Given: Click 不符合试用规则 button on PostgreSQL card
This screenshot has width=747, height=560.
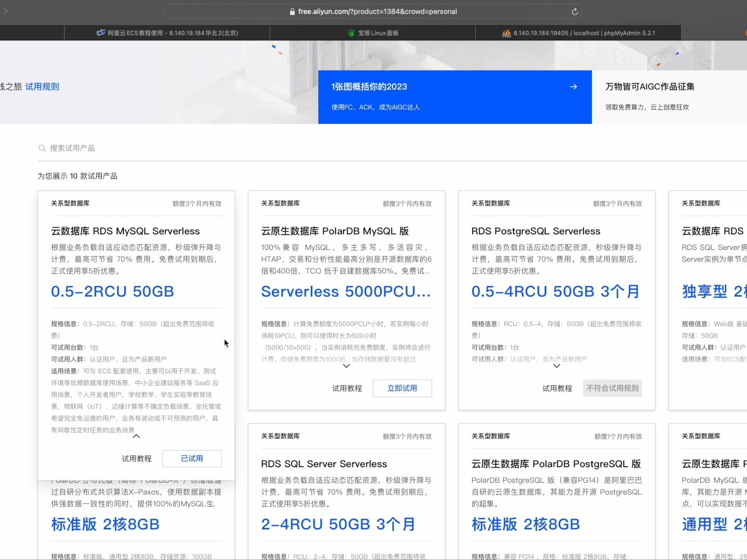Looking at the screenshot, I should pyautogui.click(x=613, y=388).
